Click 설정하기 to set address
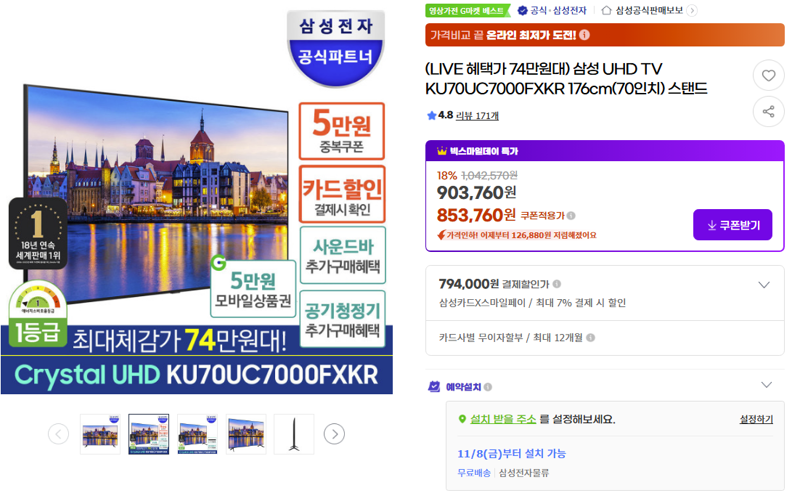Screen dimensions: 800x493 coord(756,420)
